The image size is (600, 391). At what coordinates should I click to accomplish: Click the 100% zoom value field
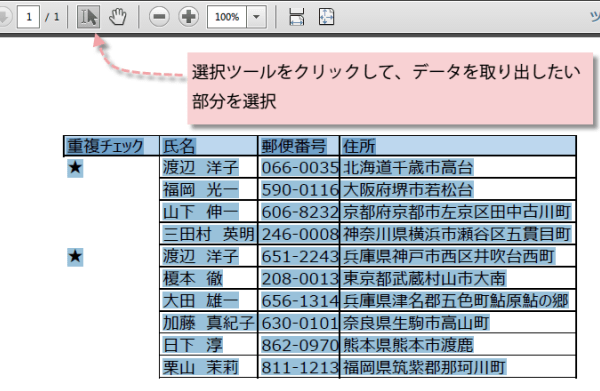click(x=227, y=17)
